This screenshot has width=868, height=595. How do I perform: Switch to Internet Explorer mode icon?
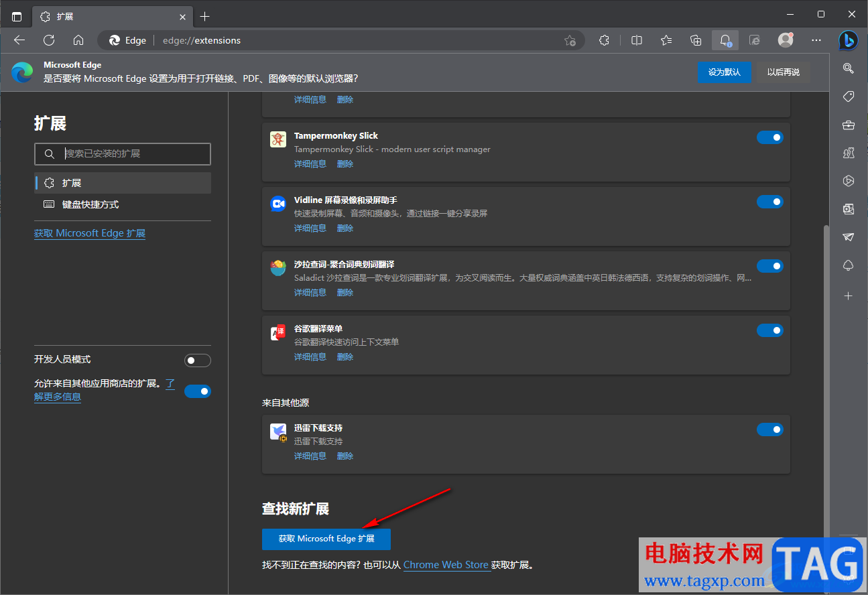tap(755, 40)
